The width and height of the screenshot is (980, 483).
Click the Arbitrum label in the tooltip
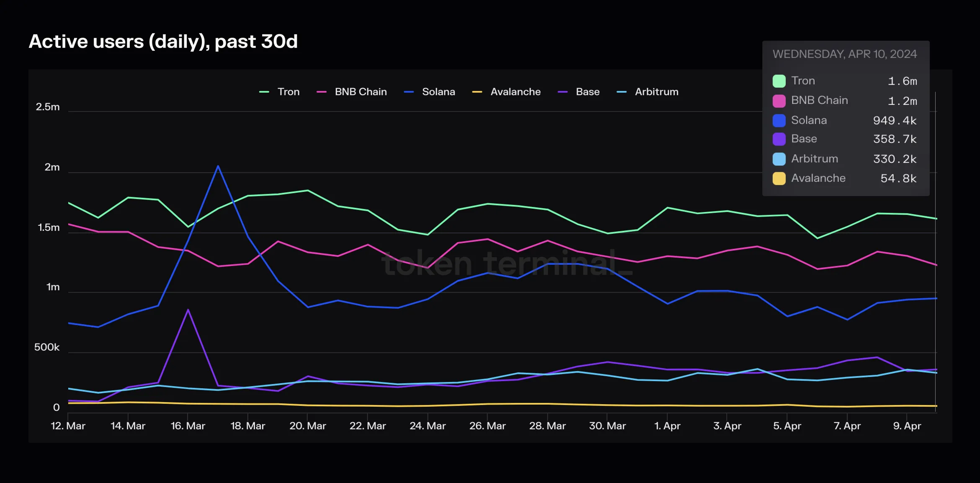[815, 159]
